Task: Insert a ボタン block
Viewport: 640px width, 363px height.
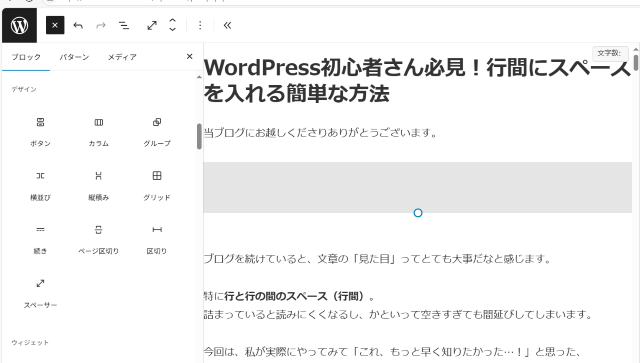Action: [40, 132]
